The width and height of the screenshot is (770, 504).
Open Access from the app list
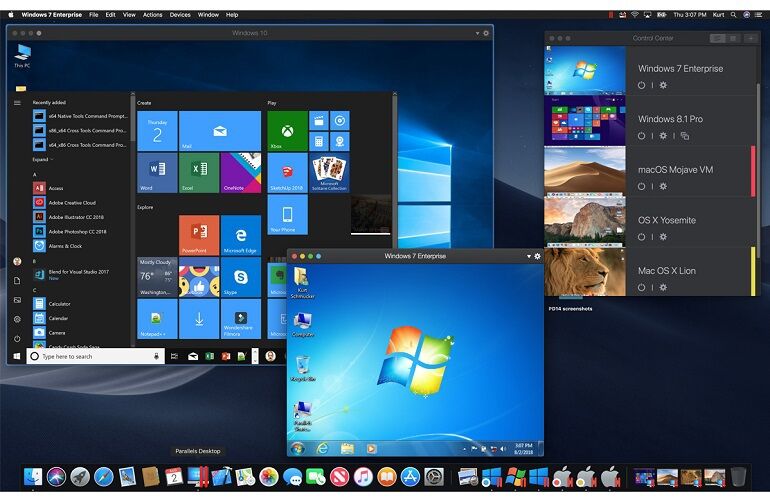49,188
